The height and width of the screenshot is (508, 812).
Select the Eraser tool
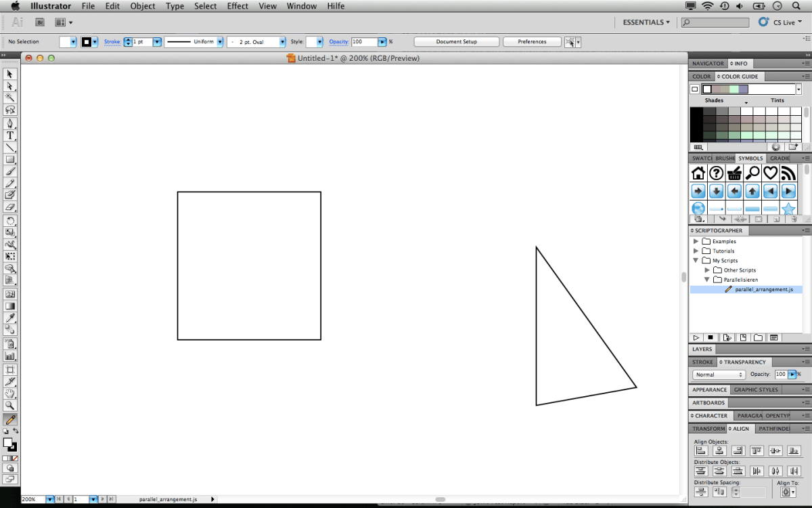10,207
